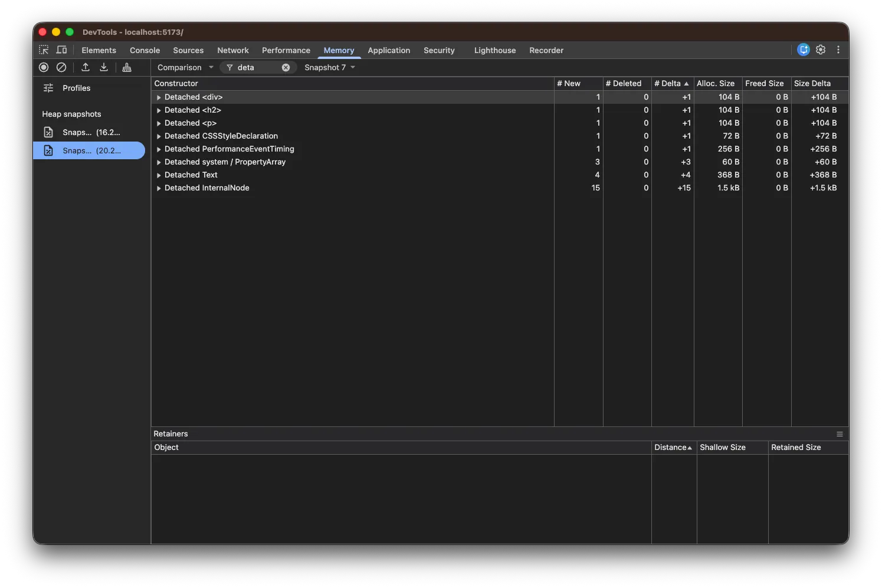This screenshot has width=882, height=588.
Task: Go to the Performance tab
Action: click(286, 50)
